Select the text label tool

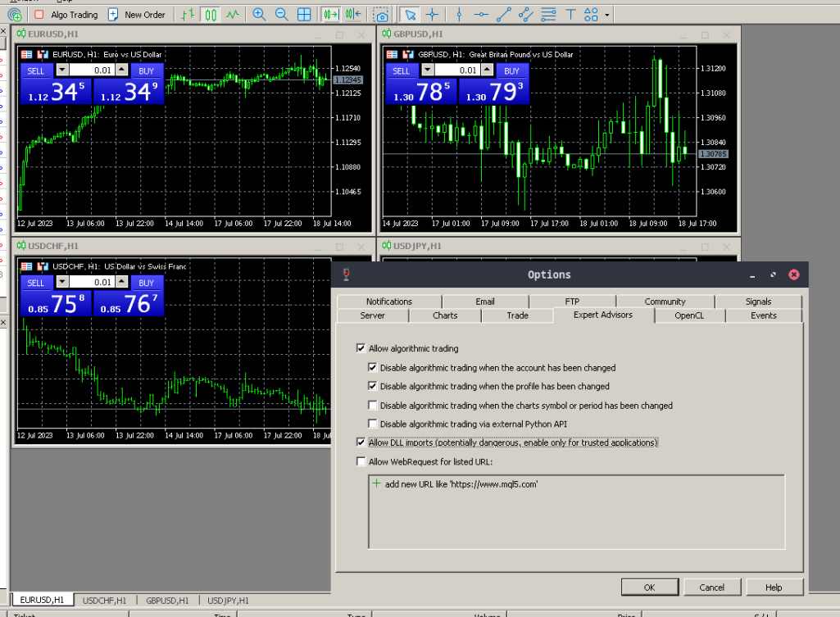tap(570, 15)
